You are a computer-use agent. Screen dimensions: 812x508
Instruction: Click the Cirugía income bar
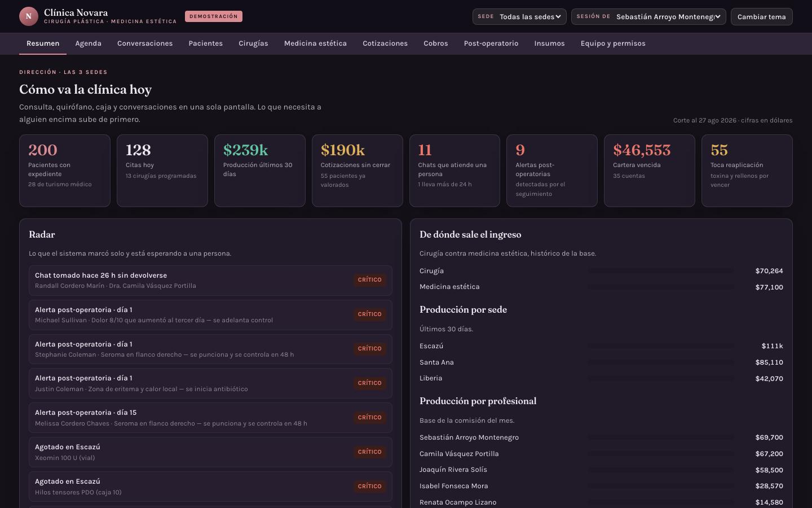[x=661, y=271]
